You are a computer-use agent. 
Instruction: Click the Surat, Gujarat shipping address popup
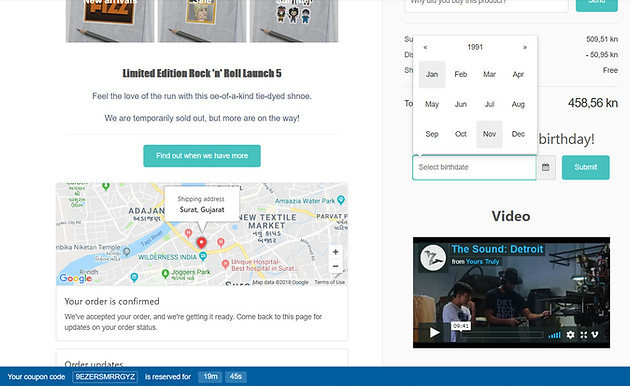[x=202, y=204]
